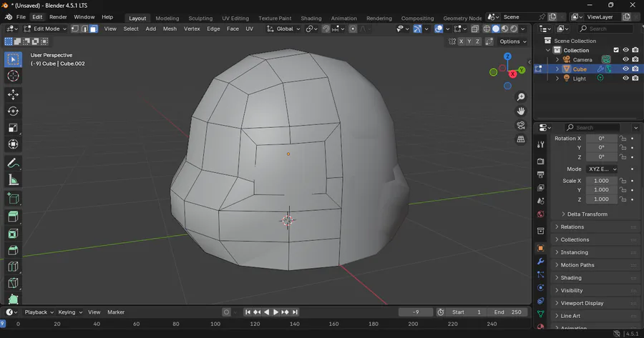644x338 pixels.
Task: Hide the Light object in viewport
Action: click(x=625, y=79)
